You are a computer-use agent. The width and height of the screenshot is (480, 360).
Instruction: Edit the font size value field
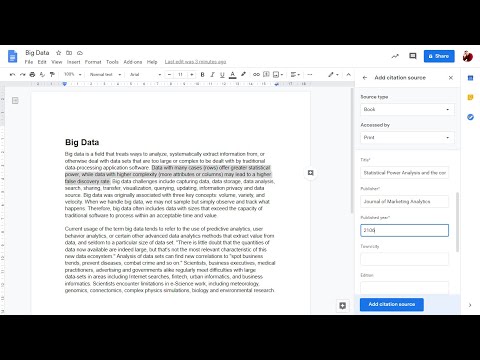[x=180, y=74]
